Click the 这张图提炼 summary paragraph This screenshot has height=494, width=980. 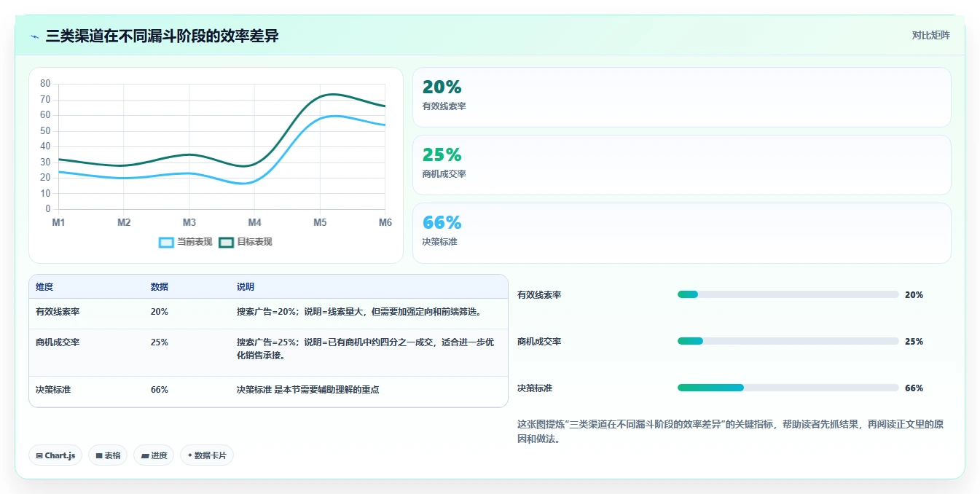pos(730,431)
